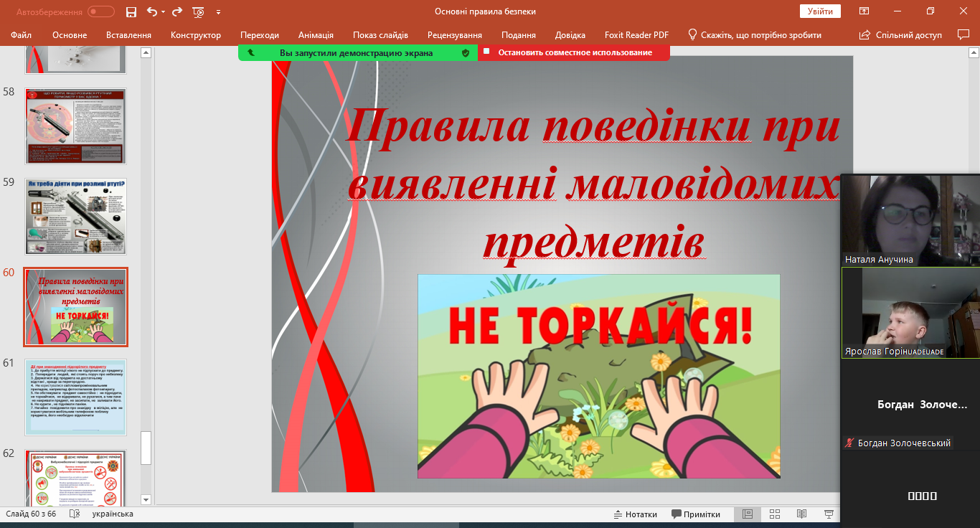Click the Слайд 60 з 66 status indicator
The width and height of the screenshot is (980, 528).
click(31, 514)
